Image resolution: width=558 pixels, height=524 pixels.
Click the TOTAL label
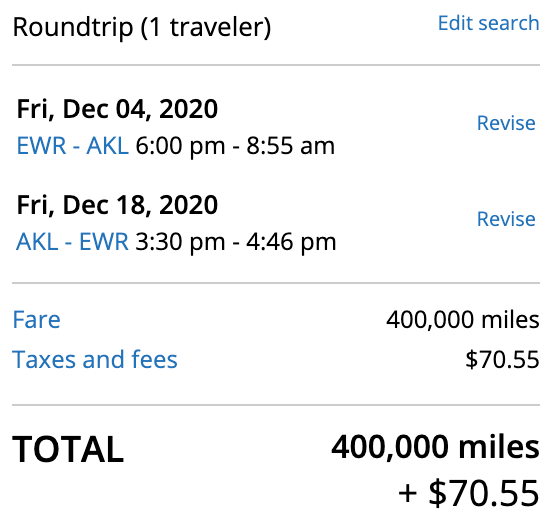coord(68,449)
